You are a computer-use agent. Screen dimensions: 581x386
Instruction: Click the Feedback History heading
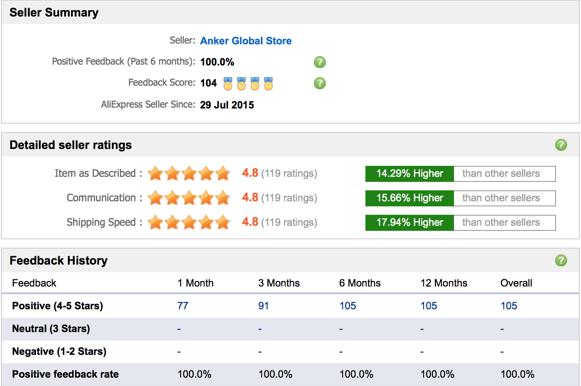59,260
